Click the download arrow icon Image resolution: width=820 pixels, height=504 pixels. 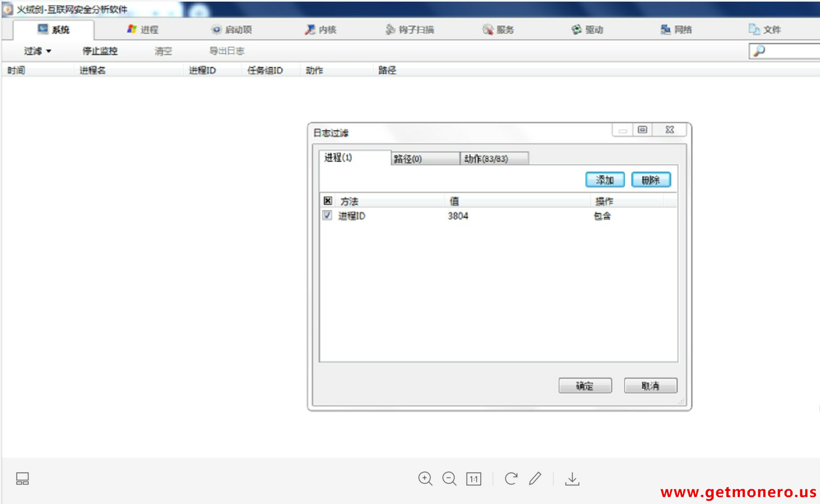coord(572,478)
